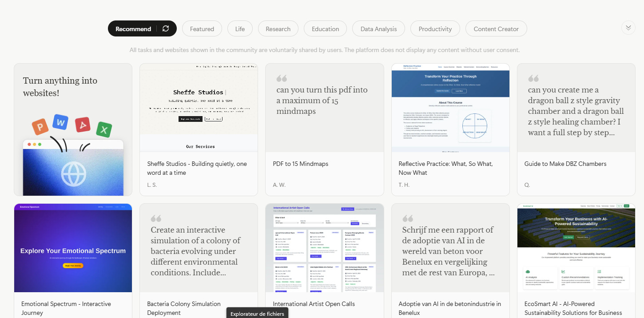Open the Education category tab
Image resolution: width=644 pixels, height=318 pixels.
coord(325,29)
